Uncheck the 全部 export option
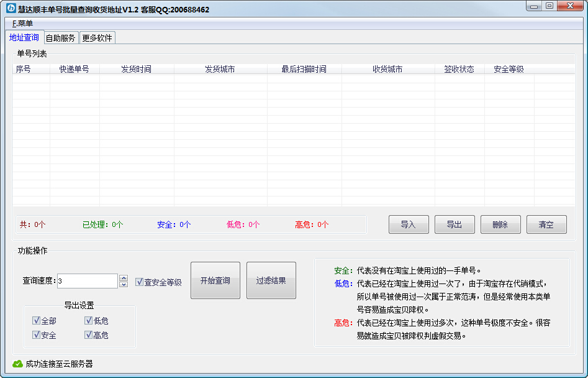Viewport: 588px width, 378px height. tap(37, 321)
